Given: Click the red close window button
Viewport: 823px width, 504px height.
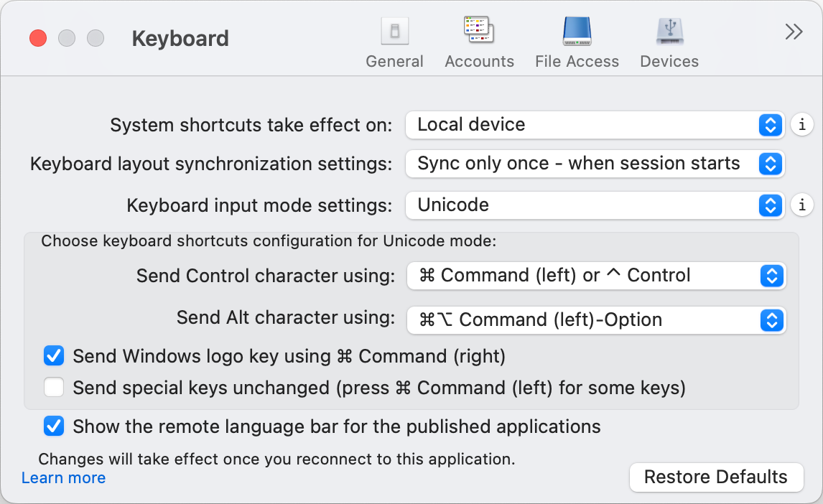Looking at the screenshot, I should click(38, 38).
